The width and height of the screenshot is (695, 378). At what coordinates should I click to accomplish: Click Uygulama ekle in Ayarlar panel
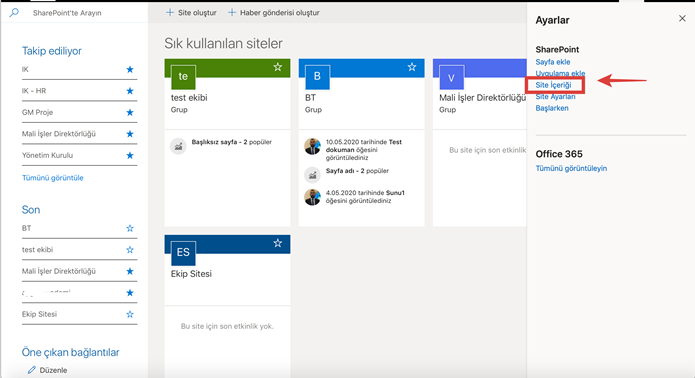560,74
